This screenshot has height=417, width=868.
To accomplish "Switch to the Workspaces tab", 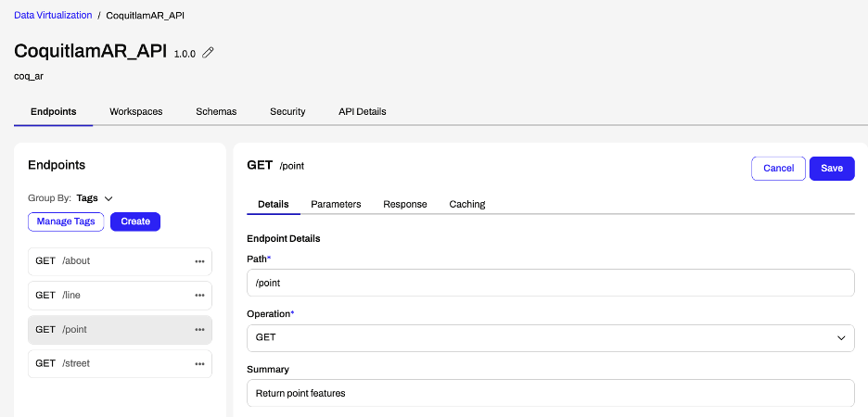I will [135, 111].
